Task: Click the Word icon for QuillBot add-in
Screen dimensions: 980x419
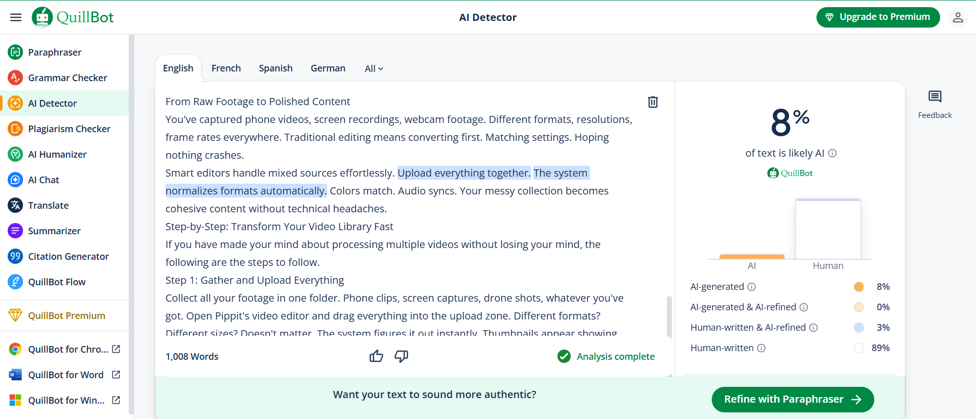Action: click(x=15, y=375)
